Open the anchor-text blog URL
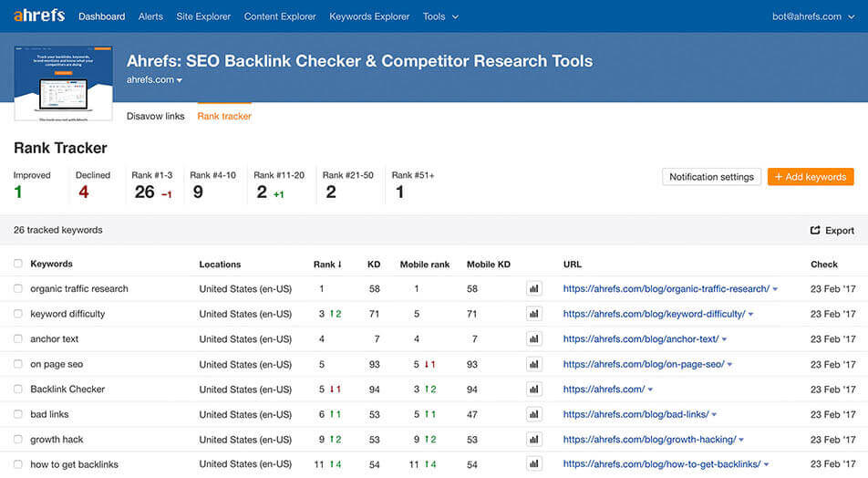The height and width of the screenshot is (478, 868). click(x=640, y=338)
